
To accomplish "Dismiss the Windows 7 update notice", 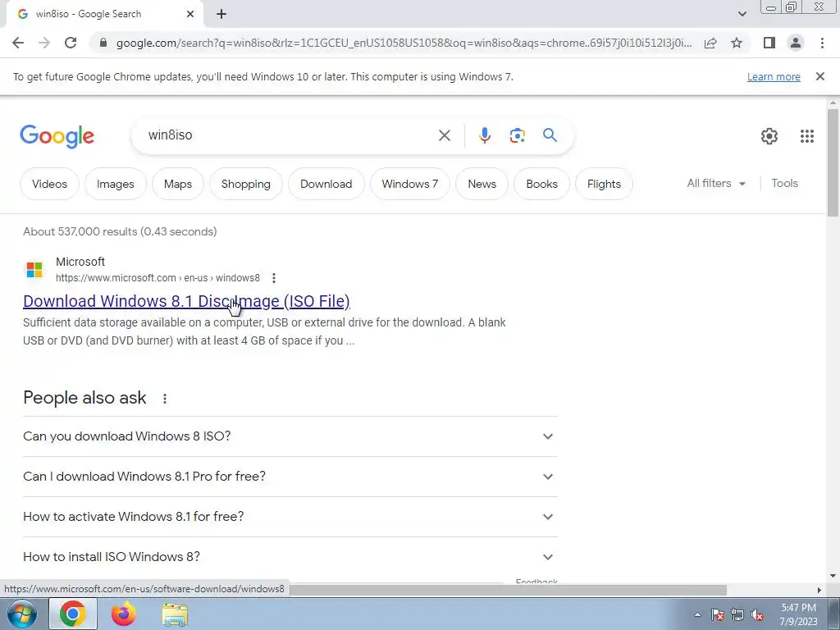I will tap(819, 76).
